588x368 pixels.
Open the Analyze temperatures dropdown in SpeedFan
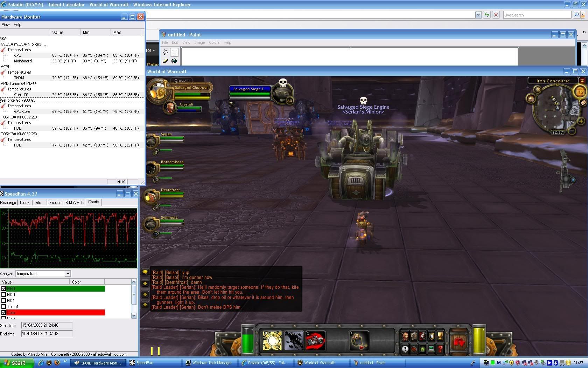(68, 273)
